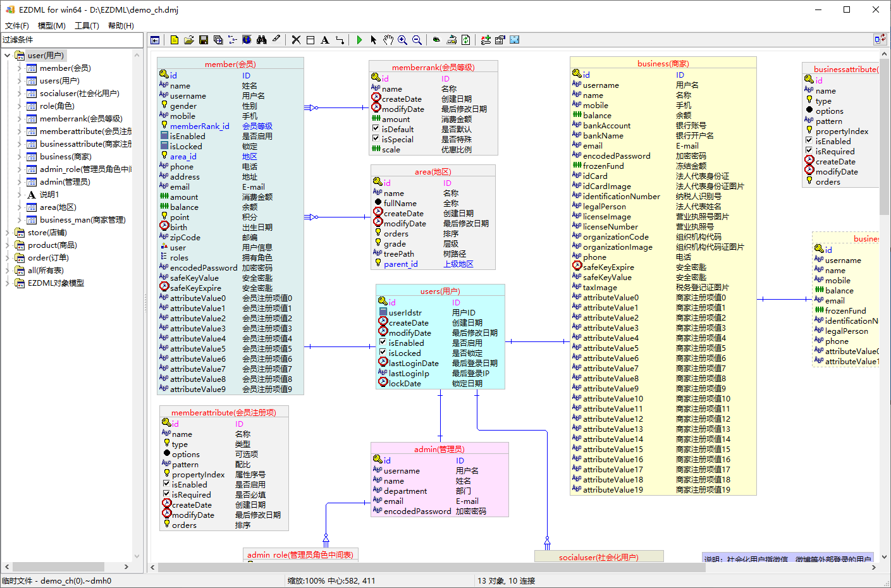Click the diagram horizontal scrollbar
Image resolution: width=891 pixels, height=588 pixels.
point(431,568)
